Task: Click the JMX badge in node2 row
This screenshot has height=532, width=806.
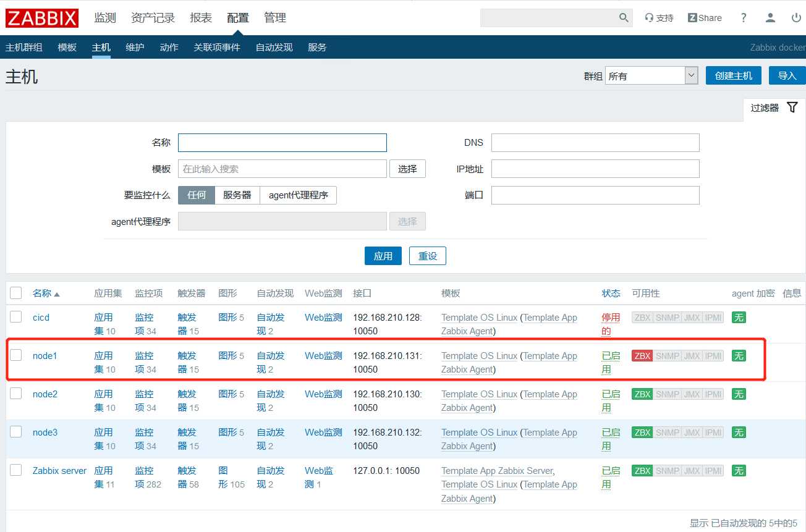Action: 692,394
